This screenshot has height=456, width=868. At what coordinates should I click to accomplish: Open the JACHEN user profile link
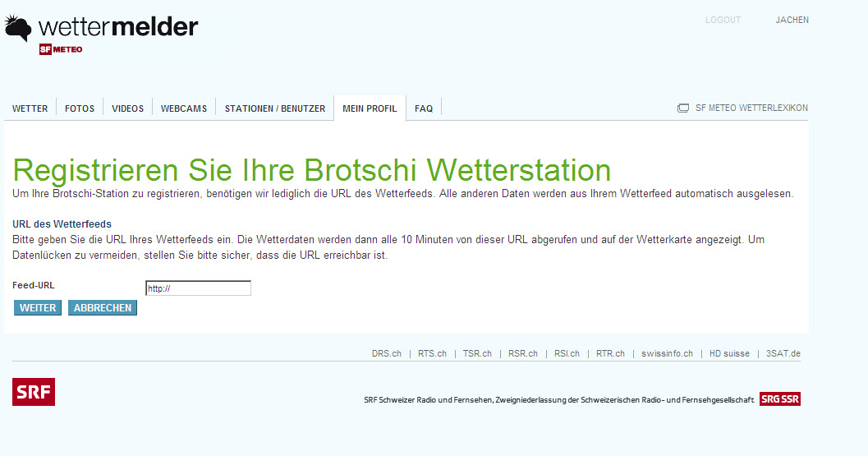coord(792,20)
